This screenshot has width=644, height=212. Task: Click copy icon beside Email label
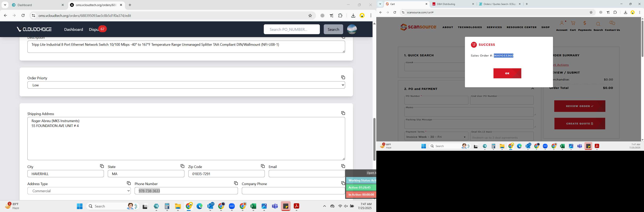(x=343, y=166)
